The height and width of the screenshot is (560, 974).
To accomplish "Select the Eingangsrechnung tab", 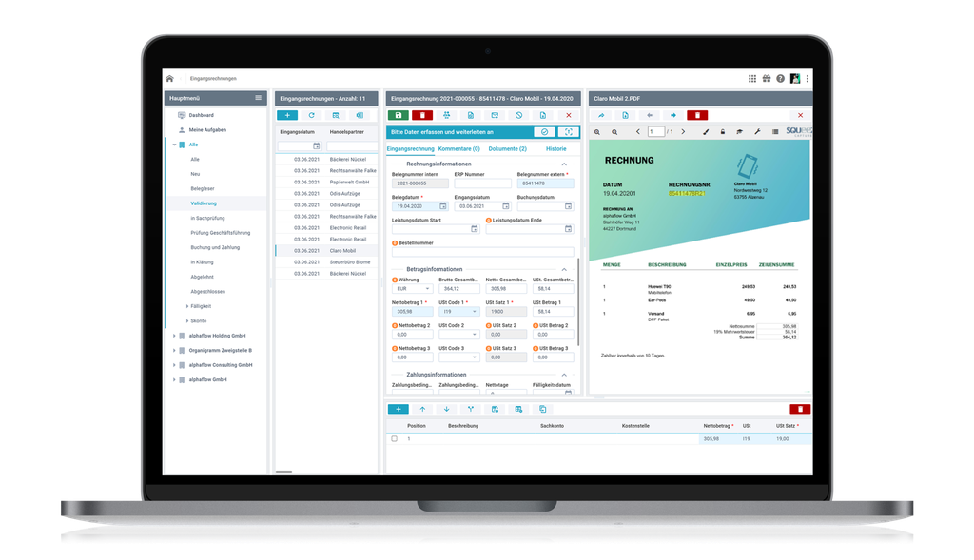I will click(410, 149).
